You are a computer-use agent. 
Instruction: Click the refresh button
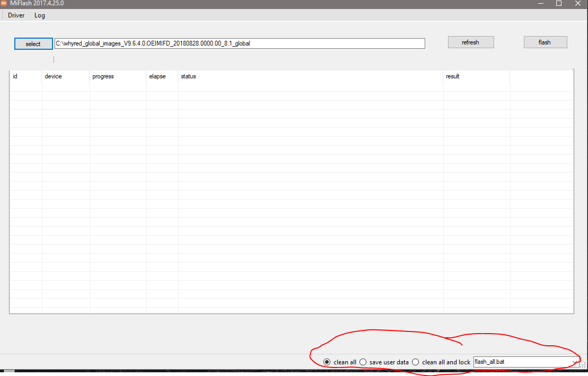(471, 42)
